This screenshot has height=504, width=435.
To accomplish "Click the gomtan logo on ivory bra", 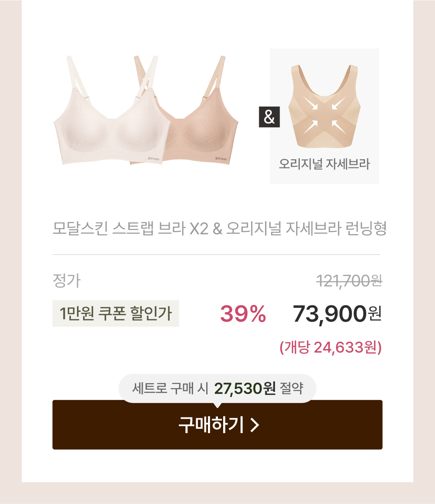I will coord(154,158).
